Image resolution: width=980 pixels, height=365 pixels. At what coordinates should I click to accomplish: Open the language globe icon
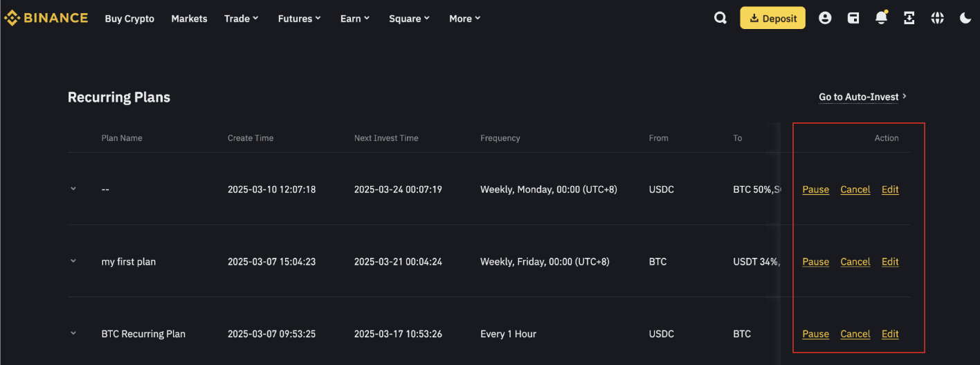[937, 18]
